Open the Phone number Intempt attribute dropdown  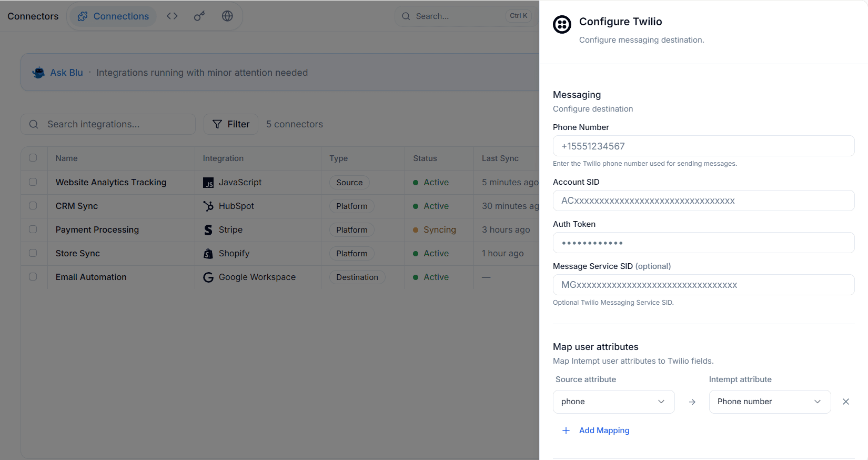[x=770, y=402]
